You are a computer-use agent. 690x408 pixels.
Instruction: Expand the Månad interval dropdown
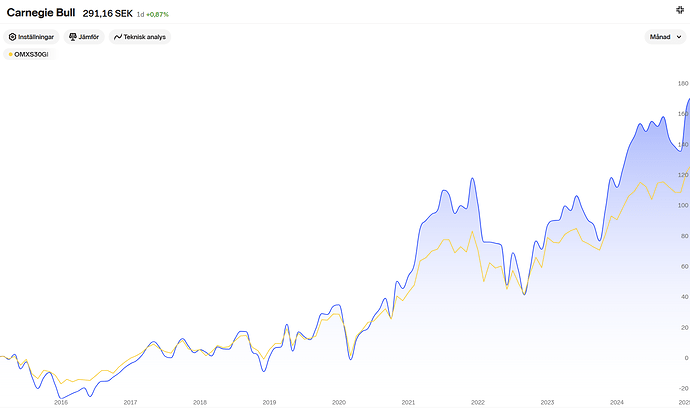666,37
